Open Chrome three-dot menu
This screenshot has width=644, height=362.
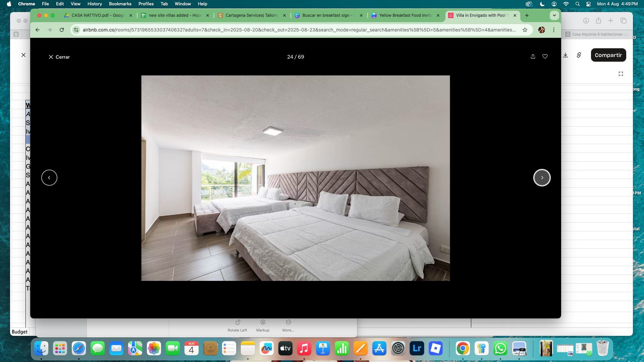(554, 30)
